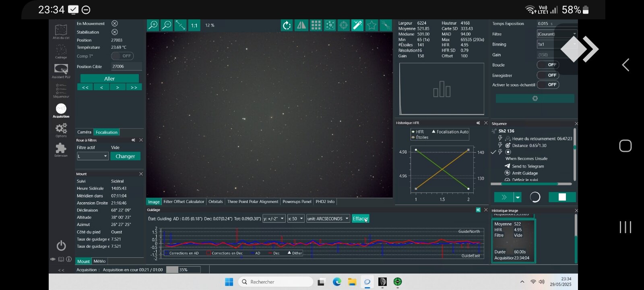This screenshot has height=290, width=644.
Task: Open the sequence start options arrow
Action: [518, 197]
